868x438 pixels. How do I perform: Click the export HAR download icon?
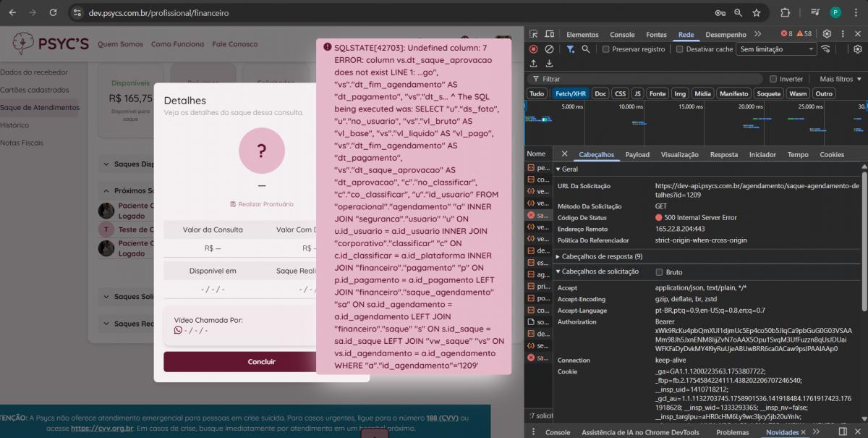pyautogui.click(x=549, y=64)
